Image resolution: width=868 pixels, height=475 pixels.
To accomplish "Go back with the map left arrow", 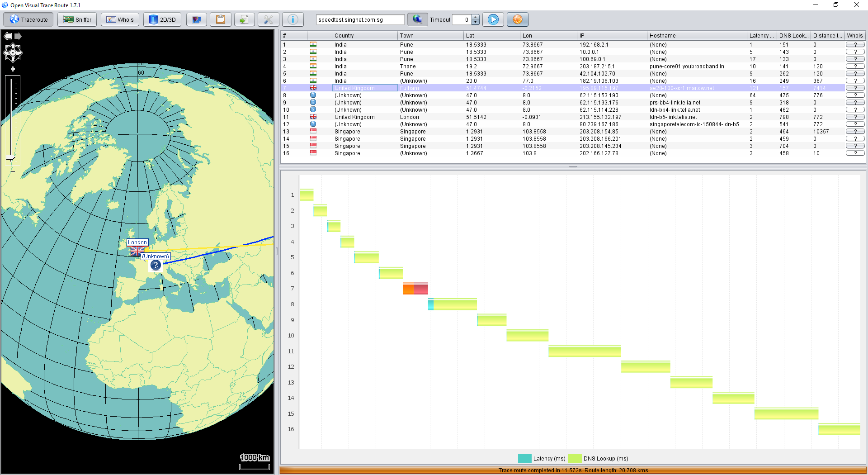I will click(8, 36).
